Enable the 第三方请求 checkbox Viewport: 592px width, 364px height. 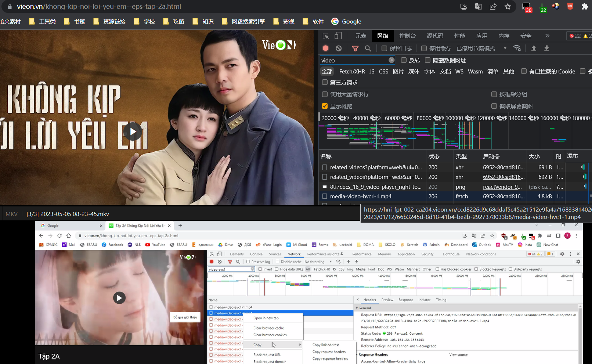coord(325,82)
